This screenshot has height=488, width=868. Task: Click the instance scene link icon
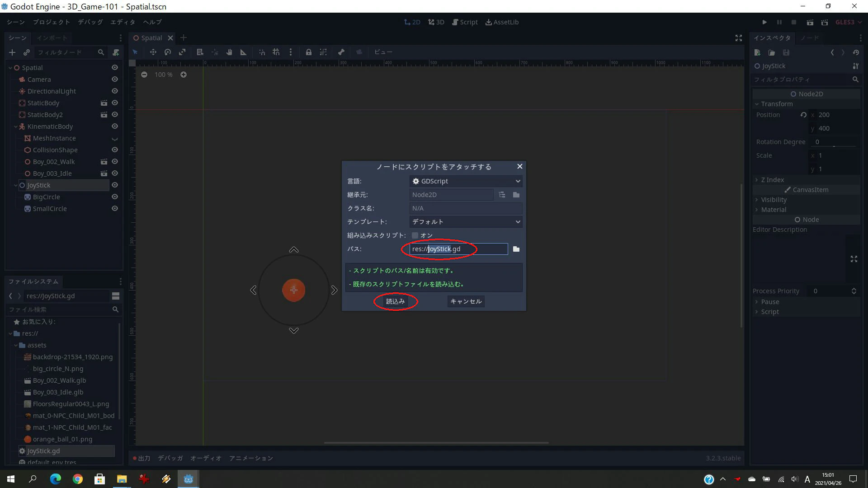click(x=27, y=52)
